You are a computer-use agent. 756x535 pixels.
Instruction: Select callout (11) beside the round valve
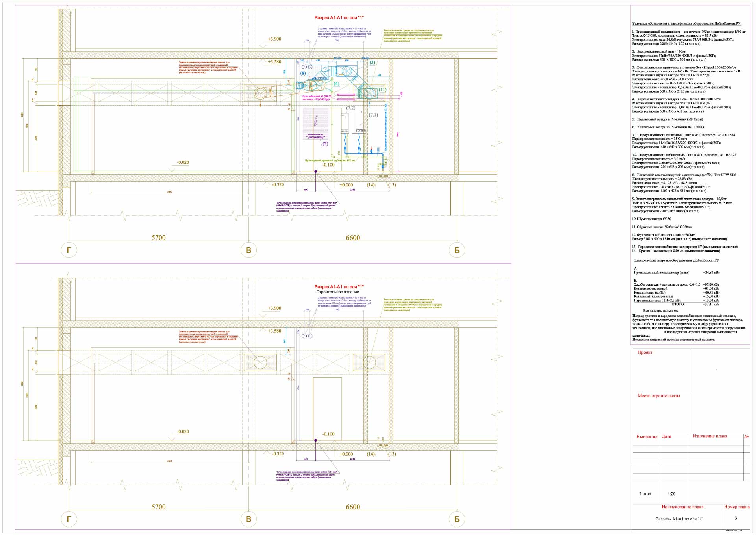click(x=382, y=89)
